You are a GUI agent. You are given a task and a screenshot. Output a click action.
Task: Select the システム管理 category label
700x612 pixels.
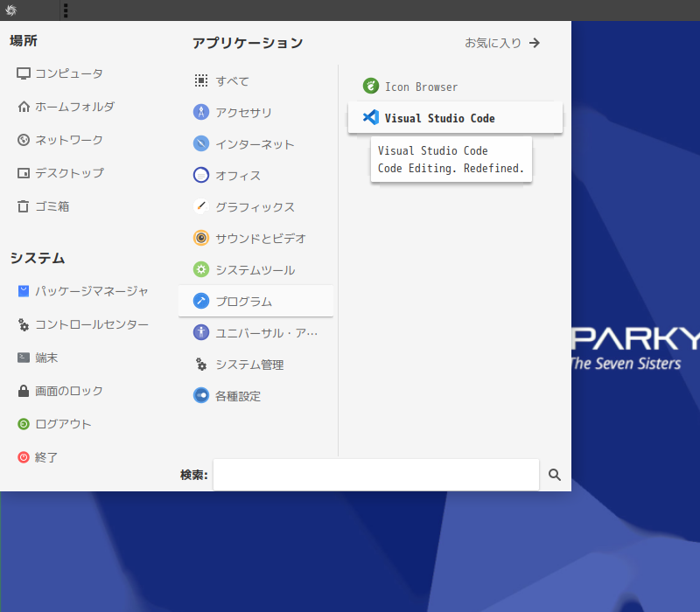click(x=249, y=365)
